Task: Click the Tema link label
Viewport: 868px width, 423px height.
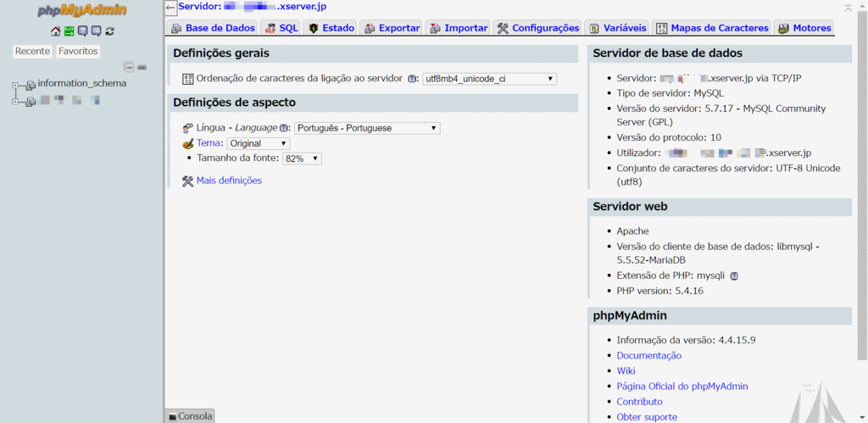Action: pos(210,143)
